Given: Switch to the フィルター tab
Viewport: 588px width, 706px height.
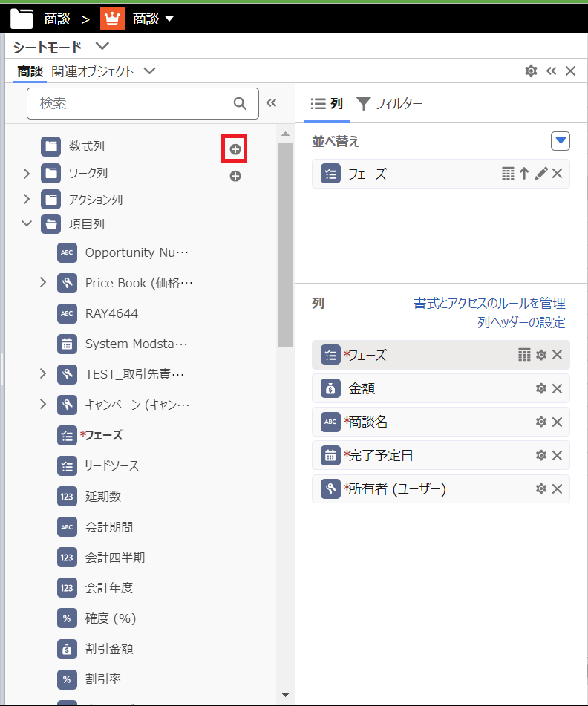Looking at the screenshot, I should (390, 103).
